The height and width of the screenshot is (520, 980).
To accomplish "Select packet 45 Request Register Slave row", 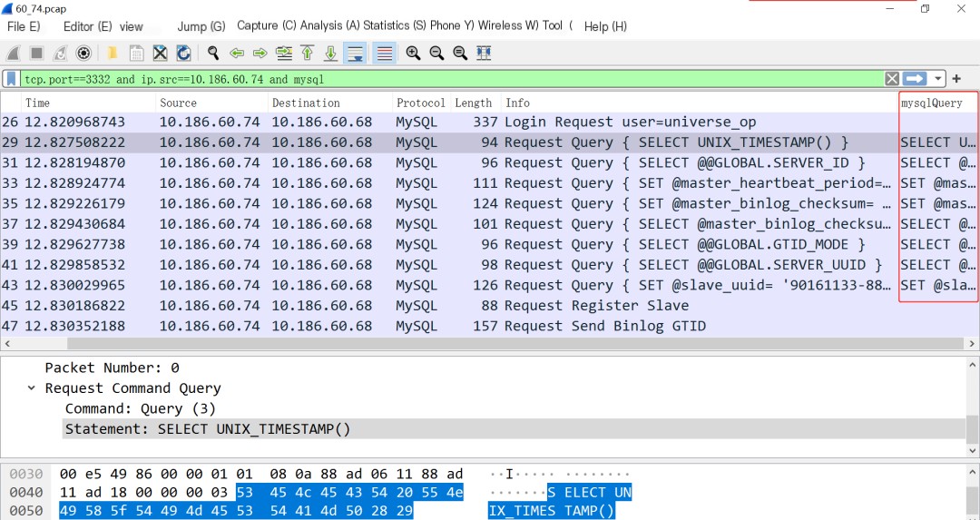I will [x=489, y=306].
